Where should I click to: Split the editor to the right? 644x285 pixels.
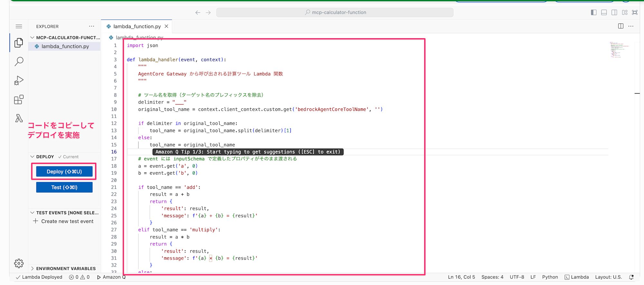[620, 26]
